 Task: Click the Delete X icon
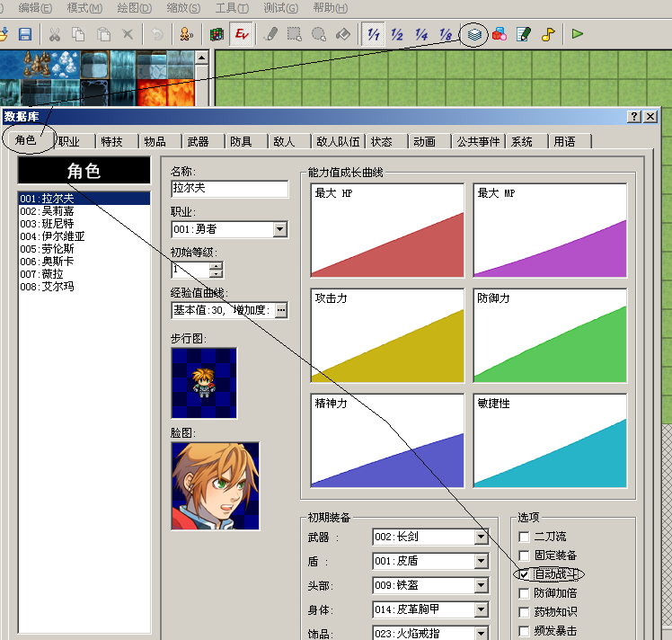(x=128, y=34)
